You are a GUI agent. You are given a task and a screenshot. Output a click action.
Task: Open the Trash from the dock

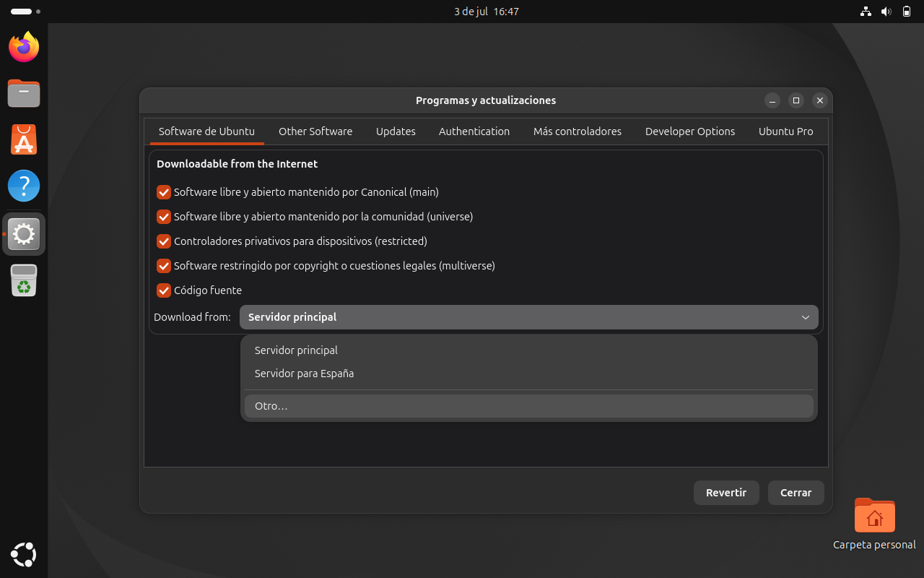tap(24, 280)
